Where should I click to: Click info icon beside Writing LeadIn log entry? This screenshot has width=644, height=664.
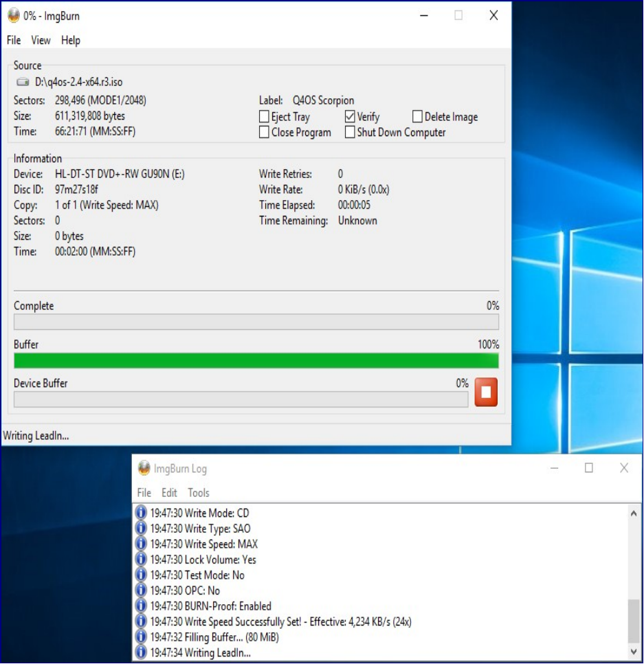pyautogui.click(x=141, y=652)
